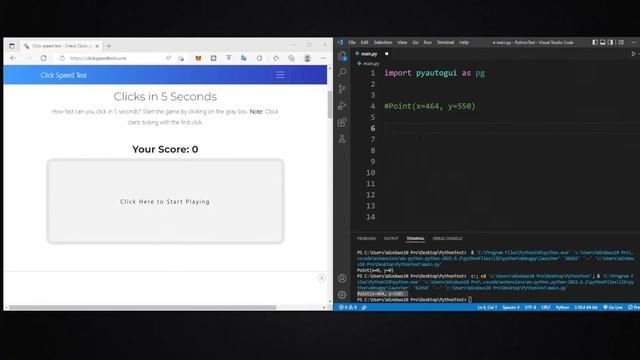Open the Edit menu in VS Code

[364, 42]
